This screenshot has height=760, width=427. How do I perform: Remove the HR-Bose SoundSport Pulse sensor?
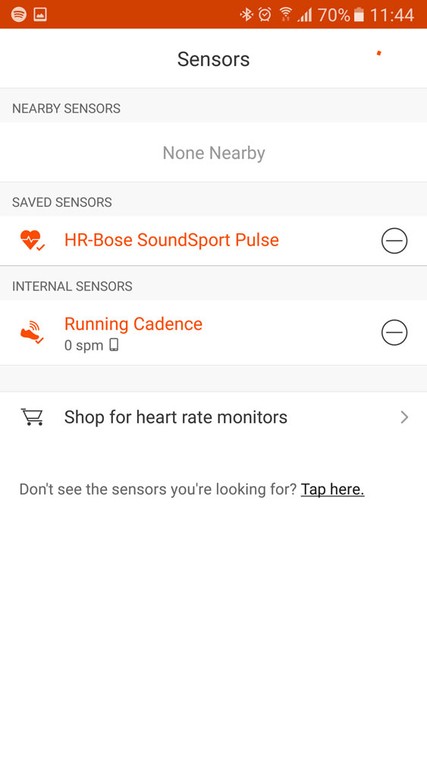pyautogui.click(x=394, y=241)
